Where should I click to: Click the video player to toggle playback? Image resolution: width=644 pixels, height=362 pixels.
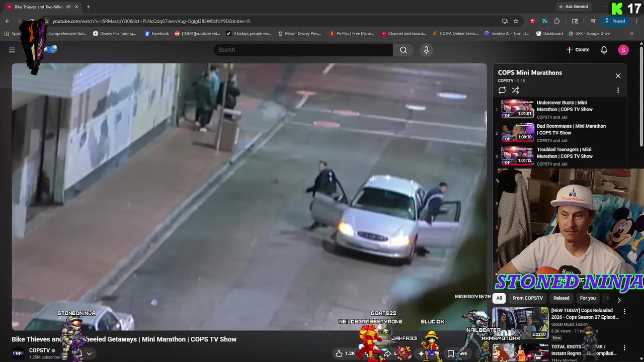[x=249, y=196]
